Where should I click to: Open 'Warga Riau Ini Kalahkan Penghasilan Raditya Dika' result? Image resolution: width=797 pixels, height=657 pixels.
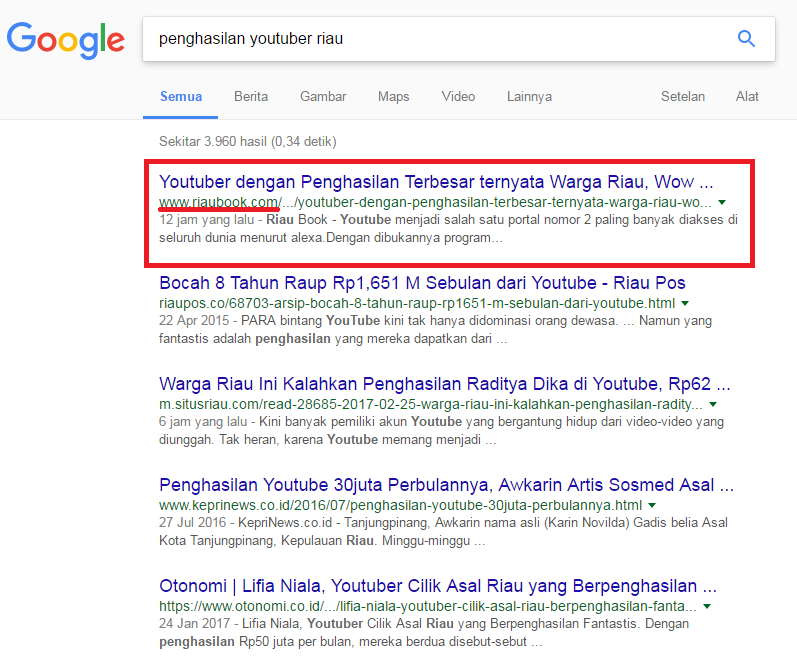[445, 384]
